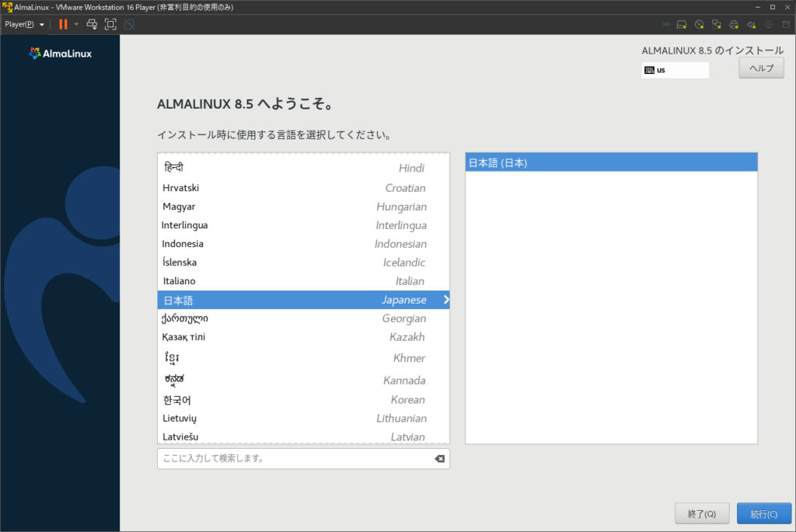
Task: Continue installation with the 続行(C) button
Action: pyautogui.click(x=764, y=513)
